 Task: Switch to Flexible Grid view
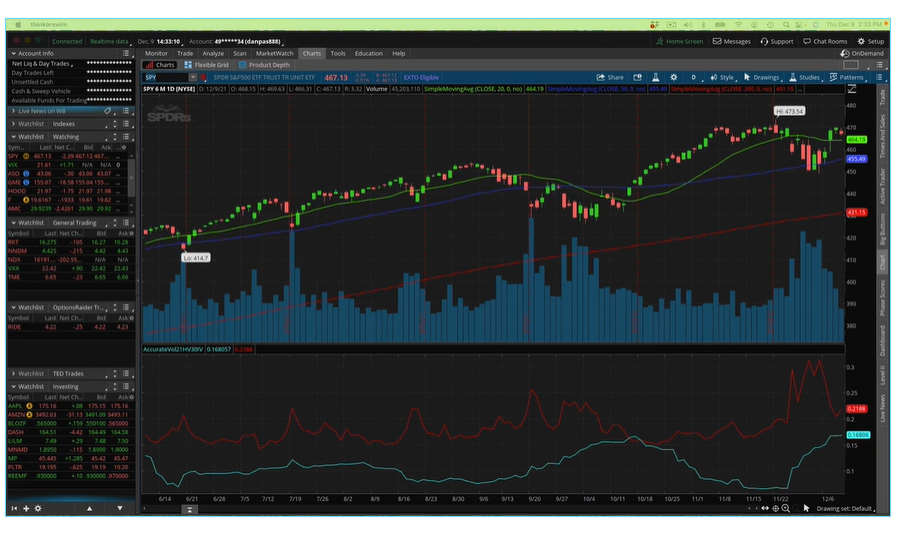pyautogui.click(x=207, y=65)
